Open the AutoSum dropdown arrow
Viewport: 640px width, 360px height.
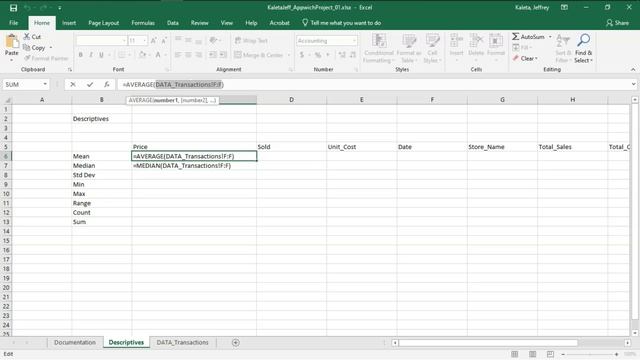pos(550,37)
